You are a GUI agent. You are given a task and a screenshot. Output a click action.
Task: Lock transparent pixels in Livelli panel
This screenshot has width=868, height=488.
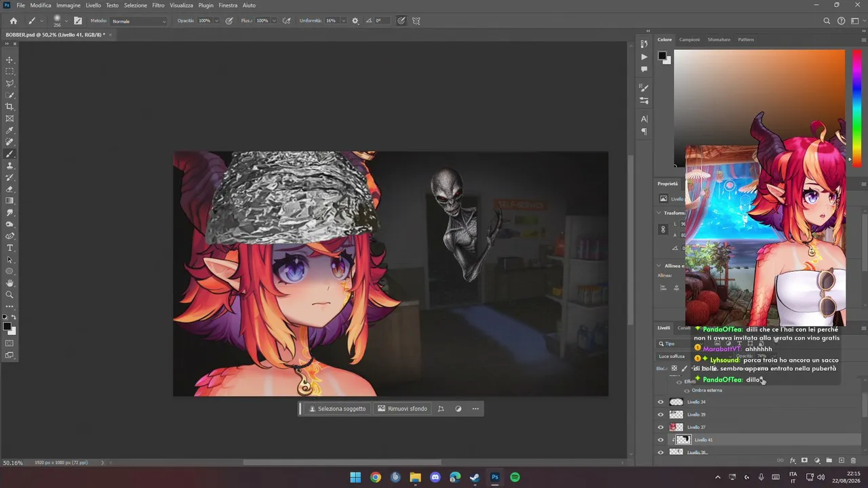674,368
